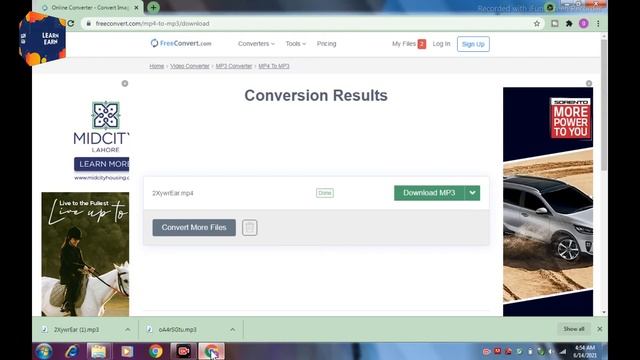Click the scrollbar down arrow

click(604, 312)
